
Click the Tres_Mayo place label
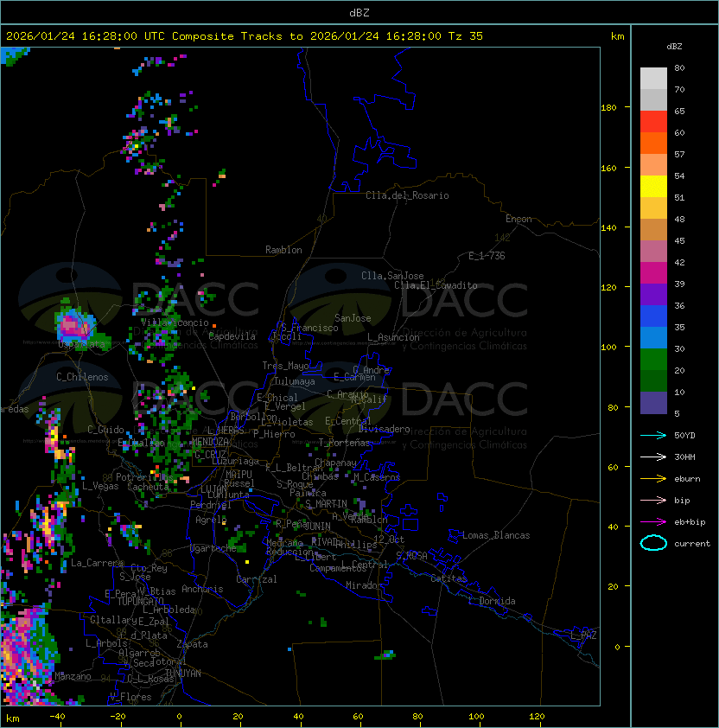click(x=285, y=366)
